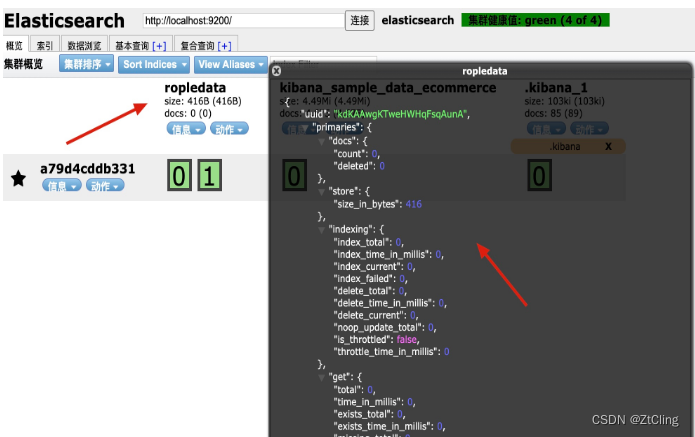Click the node name a79d4cddb331
695x437 pixels.
coord(88,169)
